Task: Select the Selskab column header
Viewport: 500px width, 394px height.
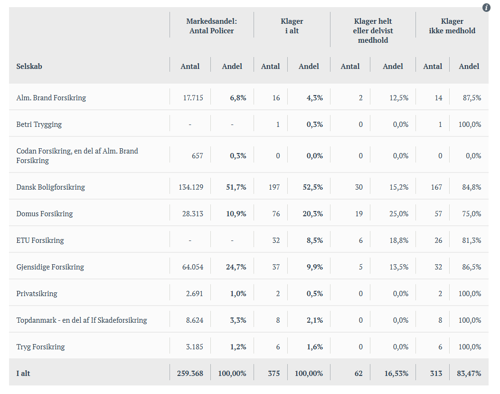Action: [29, 66]
